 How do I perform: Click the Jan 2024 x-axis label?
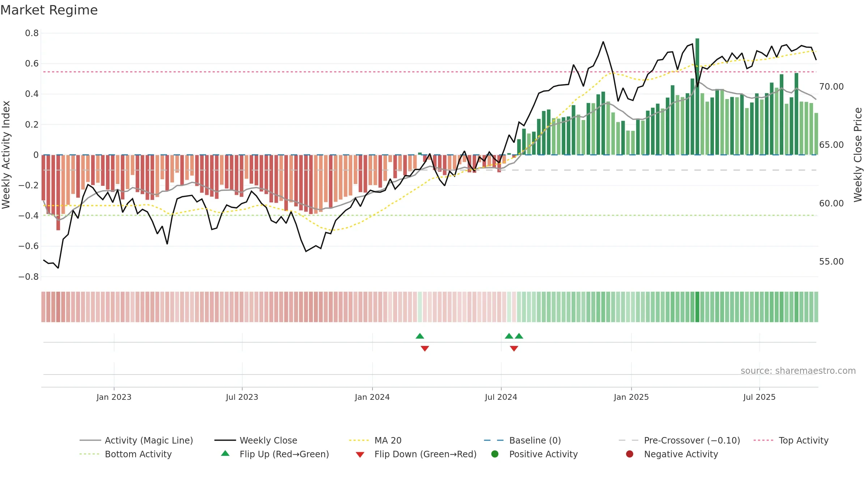click(372, 397)
